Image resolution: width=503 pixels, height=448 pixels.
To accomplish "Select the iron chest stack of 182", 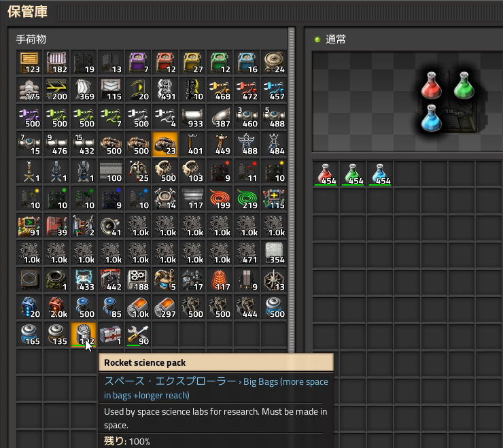I will coord(56,63).
